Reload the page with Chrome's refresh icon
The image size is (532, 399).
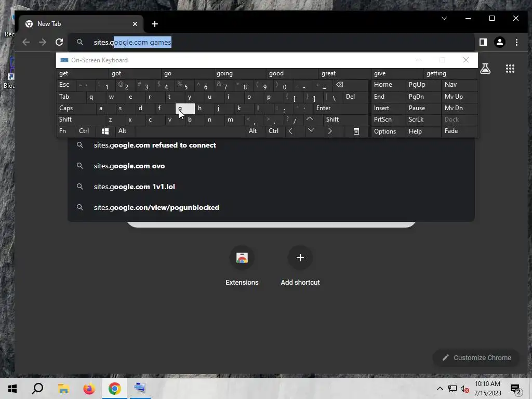(x=59, y=42)
